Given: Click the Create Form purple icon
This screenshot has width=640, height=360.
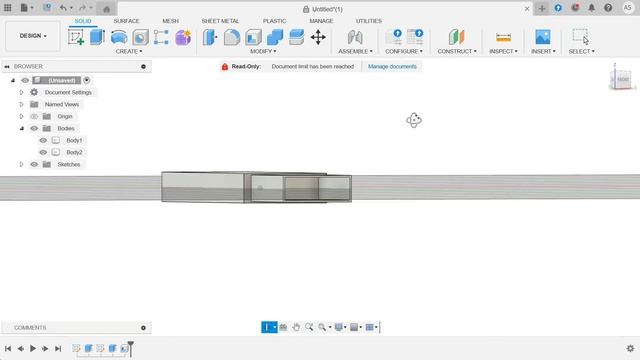Looking at the screenshot, I should click(x=183, y=37).
